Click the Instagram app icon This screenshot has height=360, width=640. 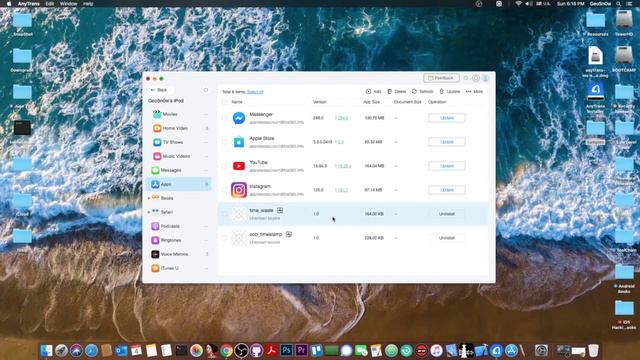239,190
